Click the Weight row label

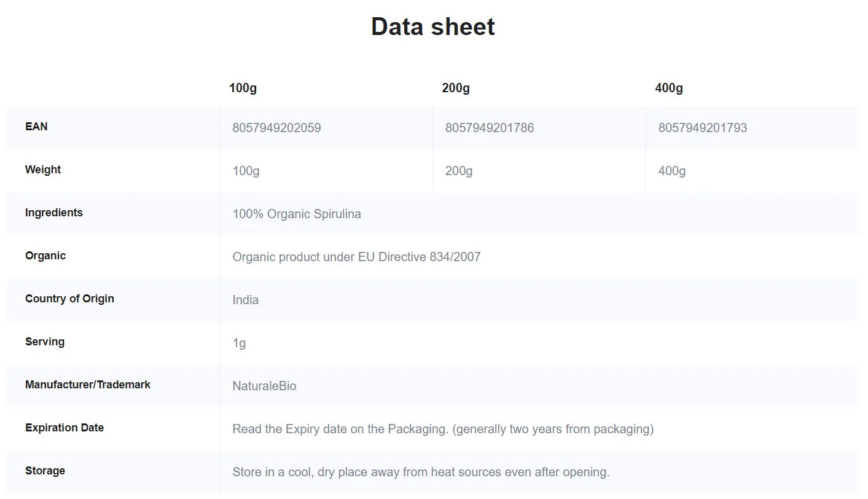(43, 170)
